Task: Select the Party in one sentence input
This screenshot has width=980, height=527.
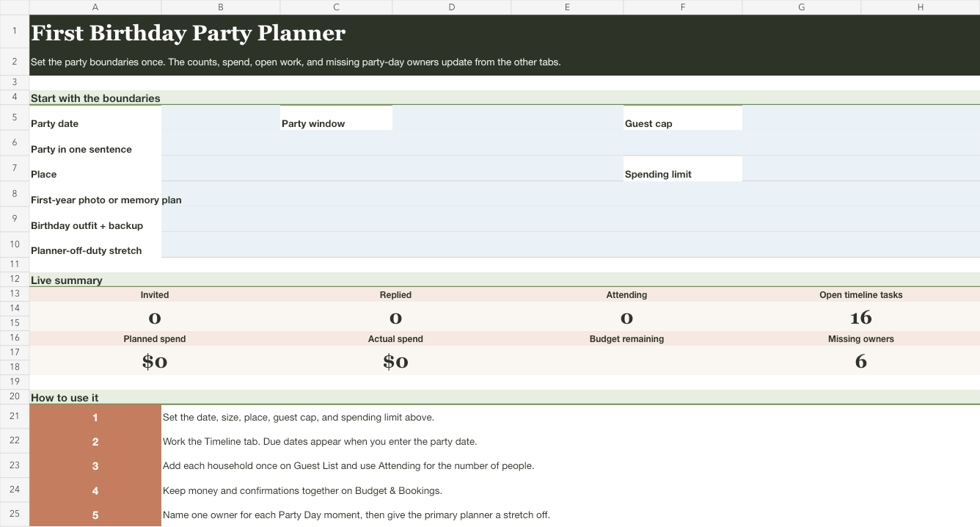Action: pyautogui.click(x=571, y=143)
